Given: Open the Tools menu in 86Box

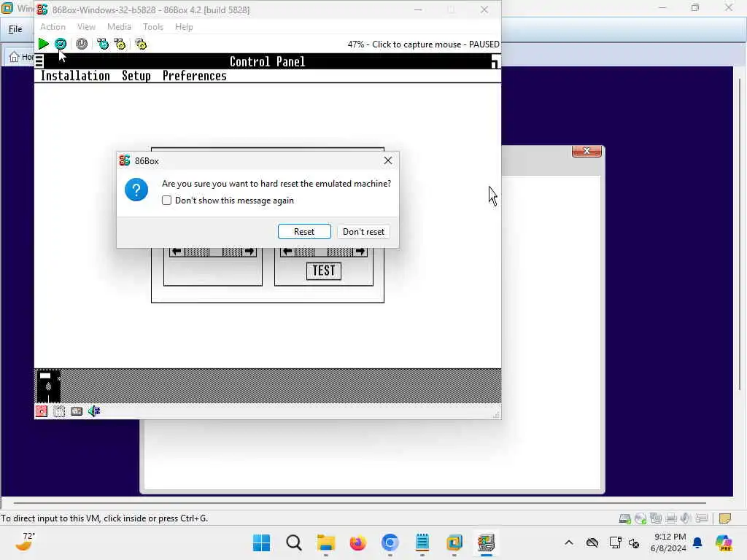Looking at the screenshot, I should point(153,27).
